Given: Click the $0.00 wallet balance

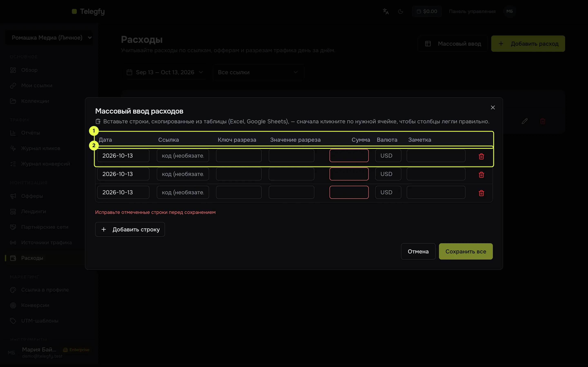Looking at the screenshot, I should [427, 11].
